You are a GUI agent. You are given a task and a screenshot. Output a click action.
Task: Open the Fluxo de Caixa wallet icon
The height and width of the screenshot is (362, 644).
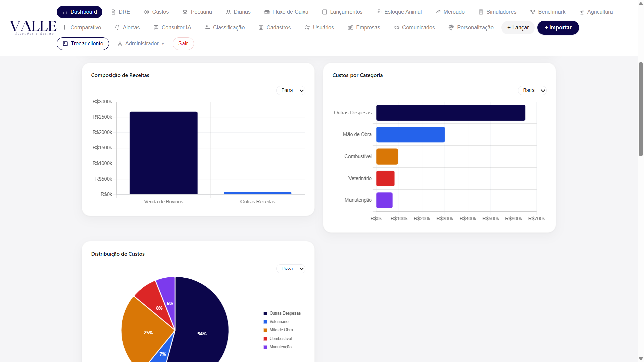(267, 12)
